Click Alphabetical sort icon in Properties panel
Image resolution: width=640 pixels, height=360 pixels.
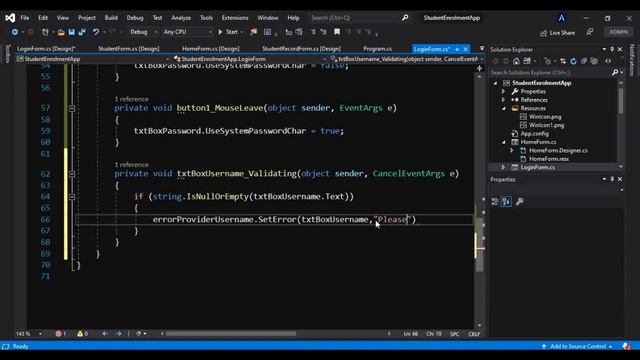coord(506,202)
